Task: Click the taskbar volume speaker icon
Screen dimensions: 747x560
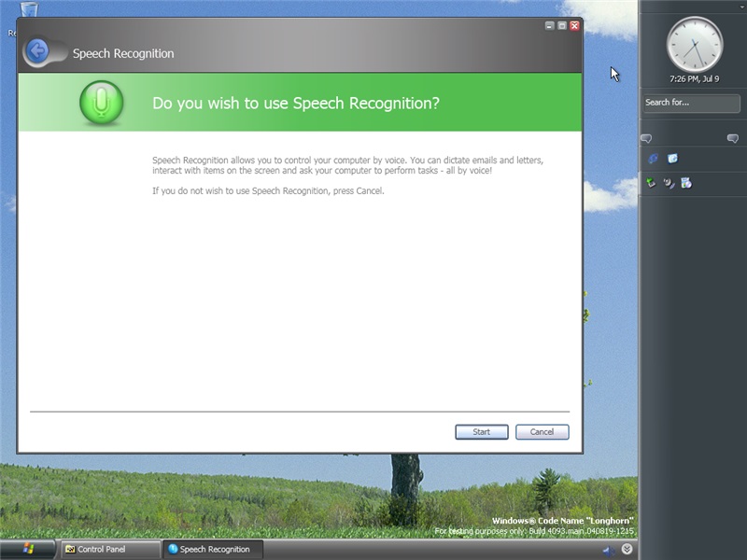Action: 609,551
